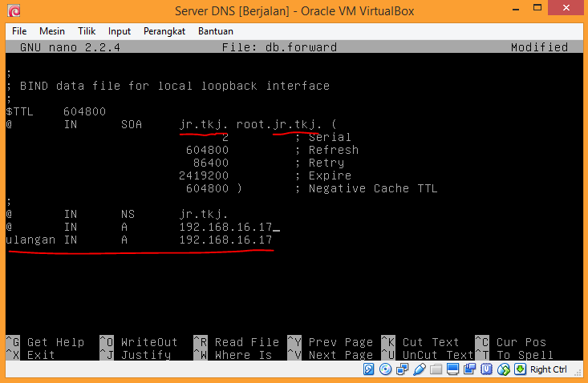Open the Mesin menu
The width and height of the screenshot is (588, 383).
(x=52, y=31)
